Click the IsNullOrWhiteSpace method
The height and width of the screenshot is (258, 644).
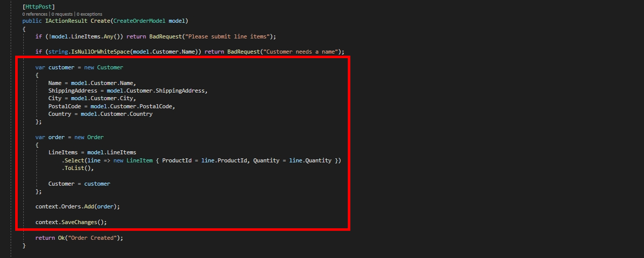click(101, 52)
